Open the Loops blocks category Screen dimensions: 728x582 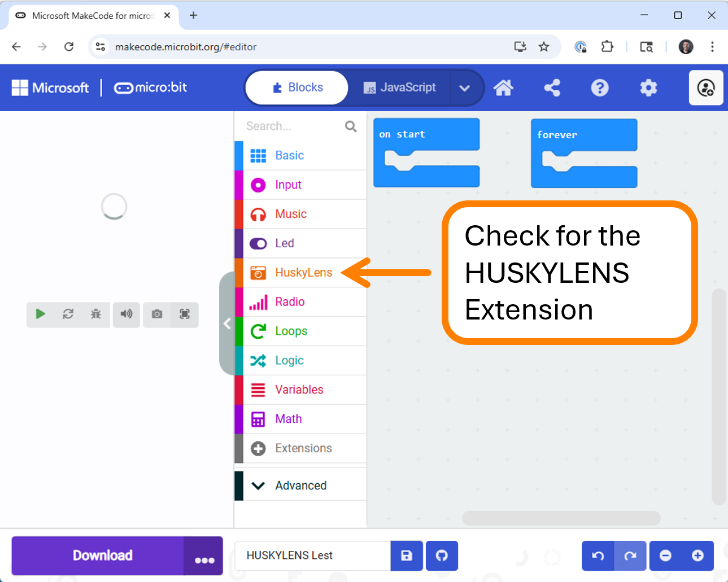pos(300,331)
